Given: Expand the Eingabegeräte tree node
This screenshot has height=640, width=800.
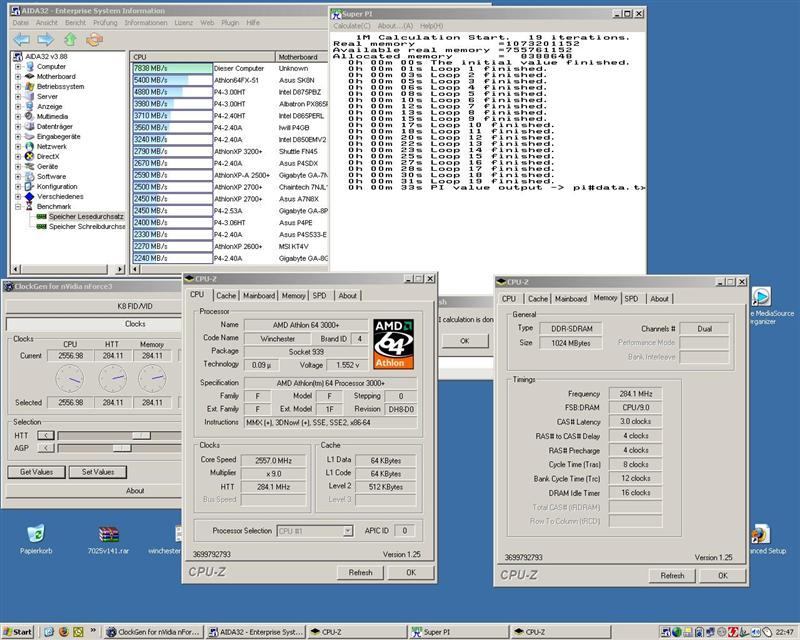Looking at the screenshot, I should [18, 137].
